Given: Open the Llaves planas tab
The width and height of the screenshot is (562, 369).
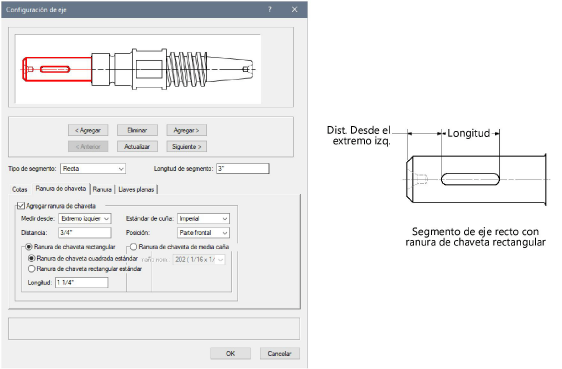Looking at the screenshot, I should coord(136,190).
